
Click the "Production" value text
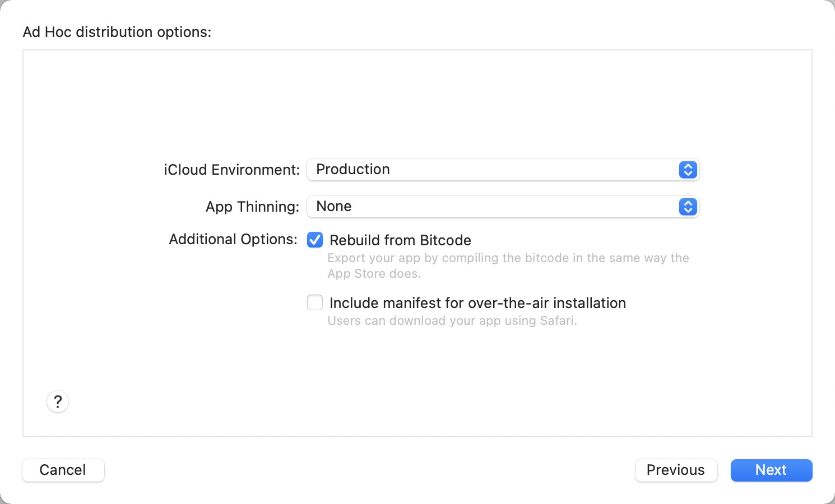pyautogui.click(x=353, y=170)
